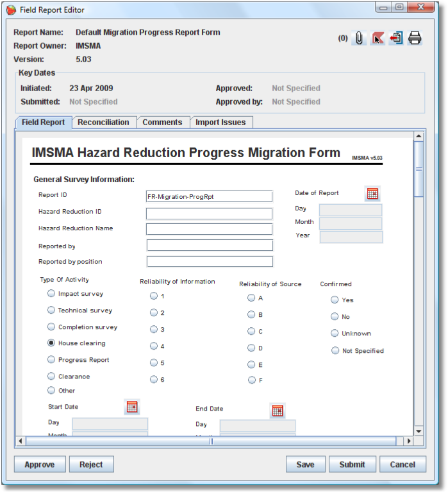The width and height of the screenshot is (448, 494).
Task: Open the Date of Report calendar picker
Action: 372,193
